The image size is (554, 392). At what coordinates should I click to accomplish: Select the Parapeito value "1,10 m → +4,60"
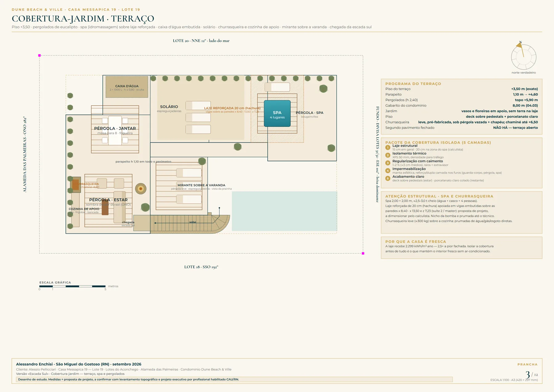pos(525,95)
